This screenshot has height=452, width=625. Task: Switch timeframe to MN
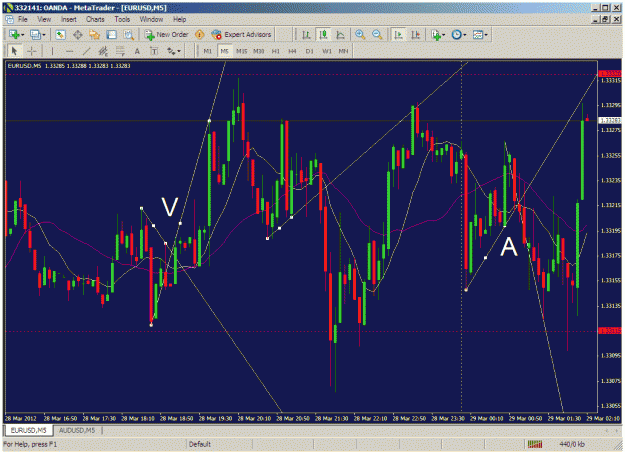(x=344, y=51)
